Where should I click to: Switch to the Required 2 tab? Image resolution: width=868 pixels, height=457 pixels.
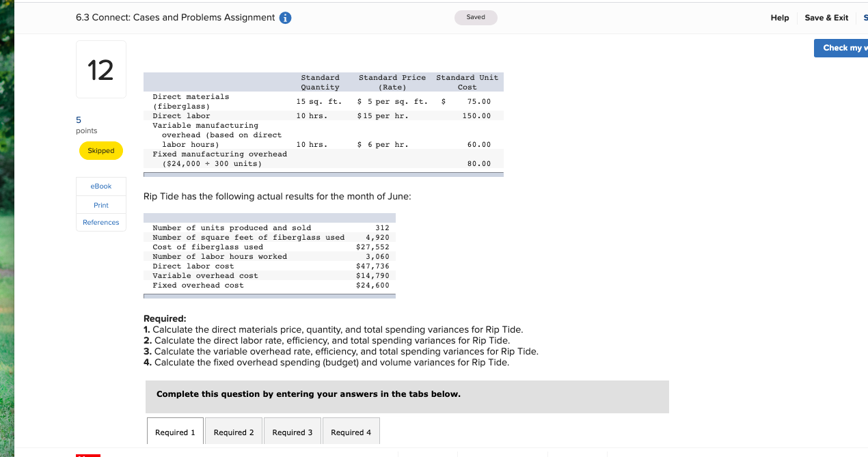click(x=233, y=432)
